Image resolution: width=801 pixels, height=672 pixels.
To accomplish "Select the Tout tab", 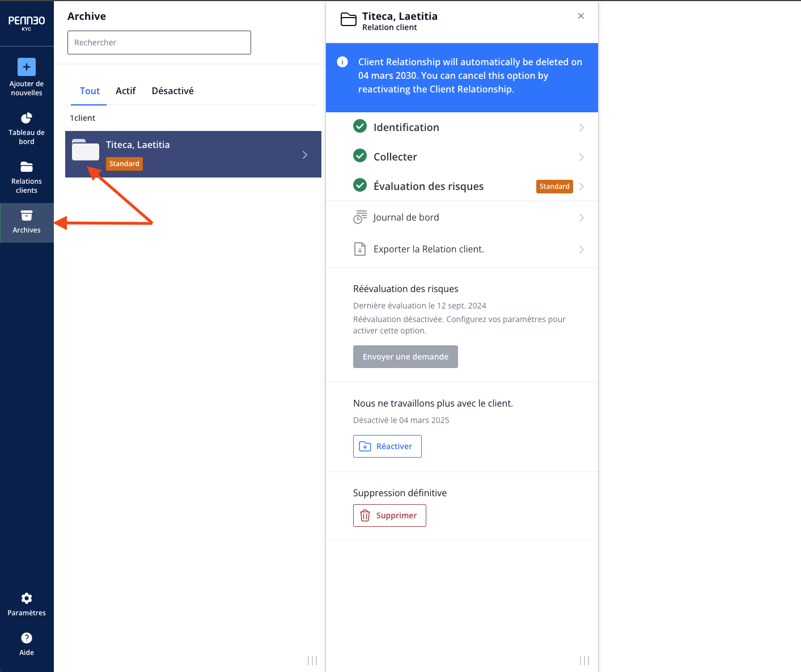I will pyautogui.click(x=90, y=91).
